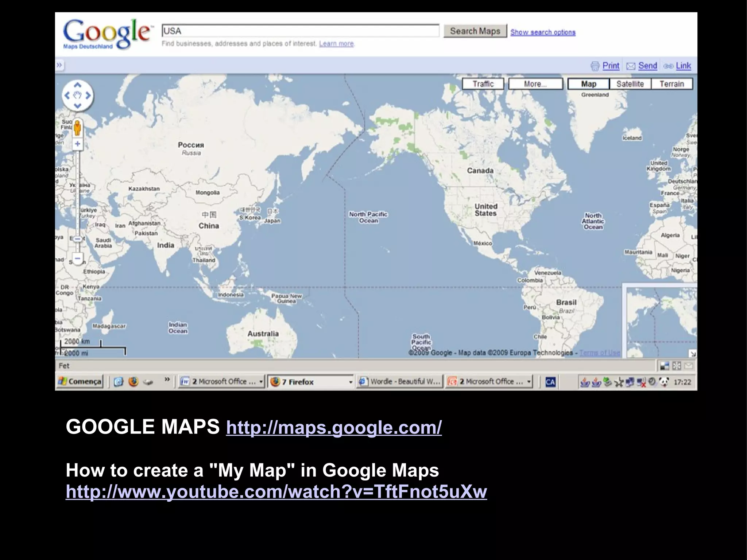
Task: Click the first Firefox status bar icon
Action: point(665,365)
